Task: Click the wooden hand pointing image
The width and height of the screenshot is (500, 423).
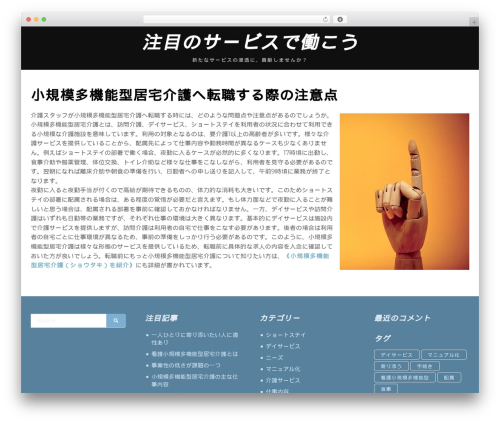Action: point(404,191)
